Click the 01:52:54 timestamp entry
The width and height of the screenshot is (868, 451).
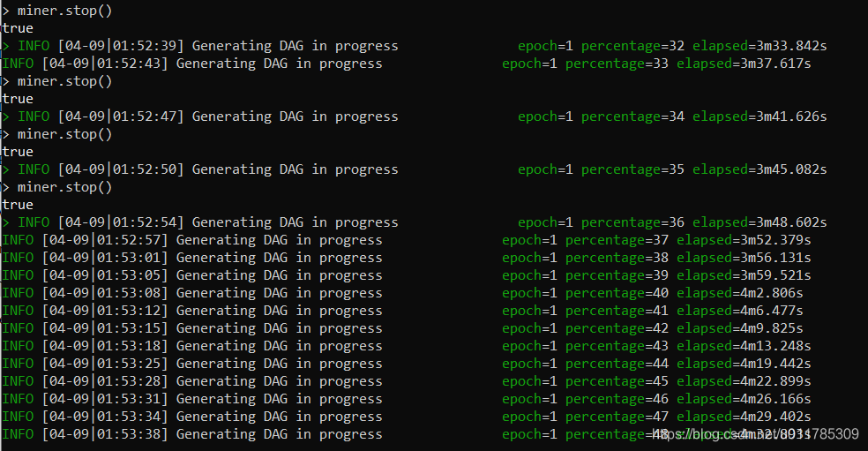coord(121,222)
